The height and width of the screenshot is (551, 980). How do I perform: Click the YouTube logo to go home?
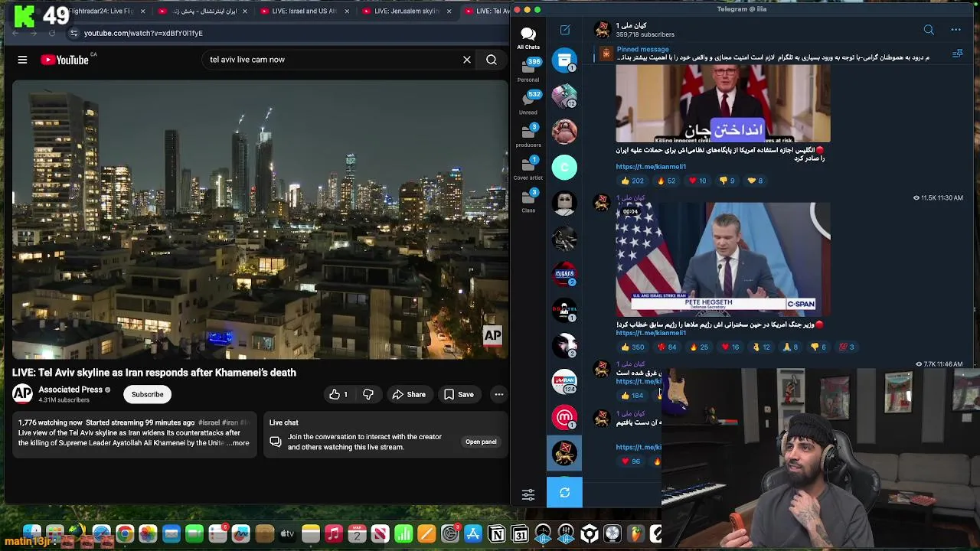click(65, 60)
